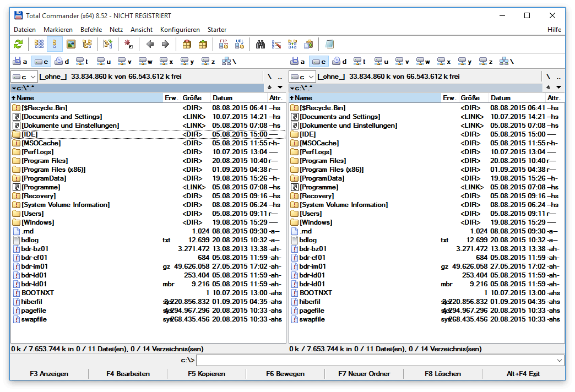Click the red star toolbar icon

pyautogui.click(x=128, y=45)
